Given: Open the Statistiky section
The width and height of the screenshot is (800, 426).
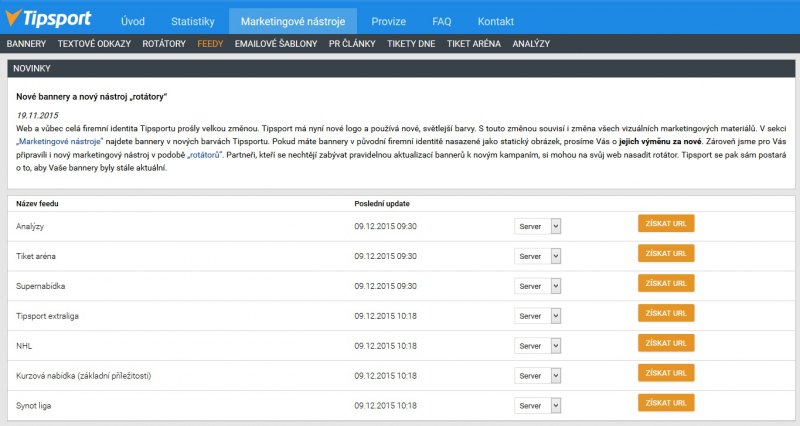Looking at the screenshot, I should point(193,21).
